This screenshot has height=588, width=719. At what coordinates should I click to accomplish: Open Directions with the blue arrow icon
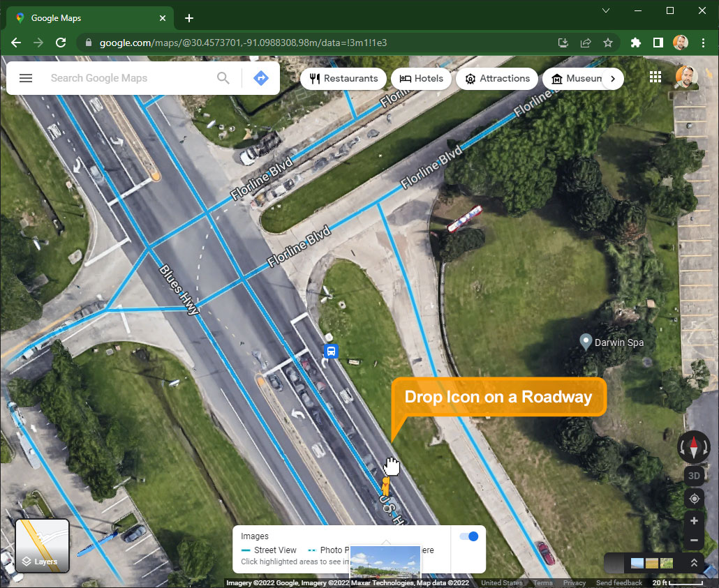point(261,78)
